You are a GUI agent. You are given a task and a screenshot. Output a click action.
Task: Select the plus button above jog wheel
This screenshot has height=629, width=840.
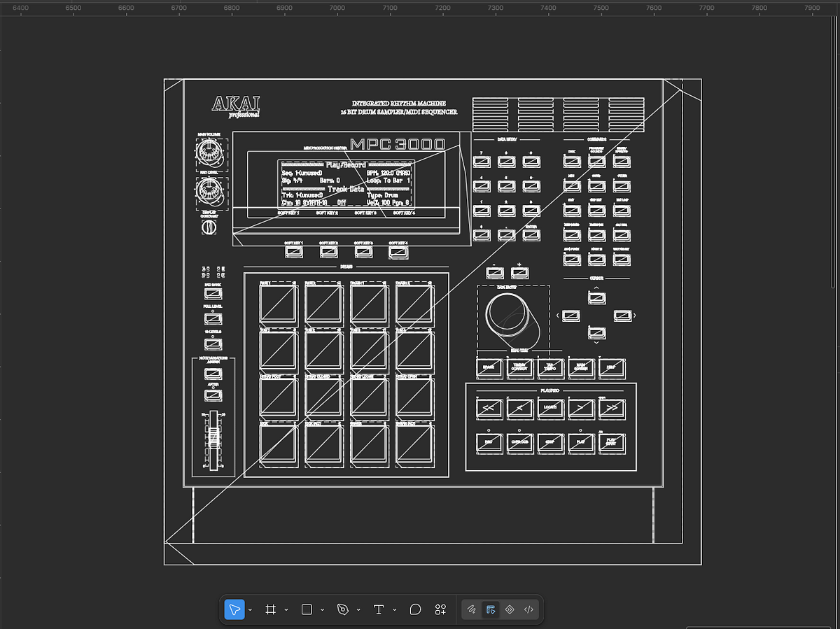tap(520, 274)
